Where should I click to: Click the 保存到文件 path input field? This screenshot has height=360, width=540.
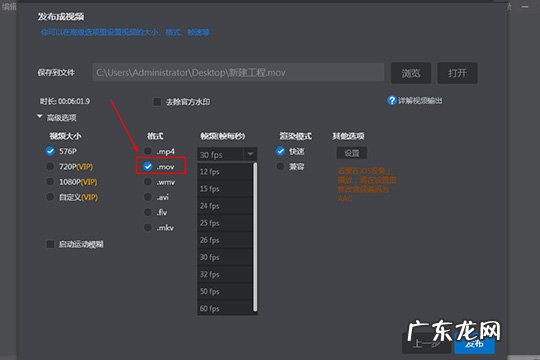point(238,72)
